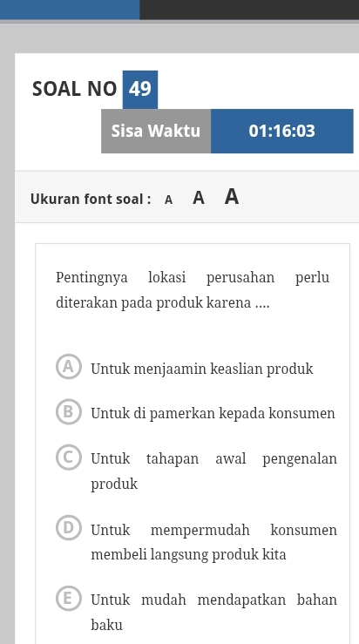Choose answer option C circle
Image resolution: width=359 pixels, height=644 pixels.
tap(69, 457)
